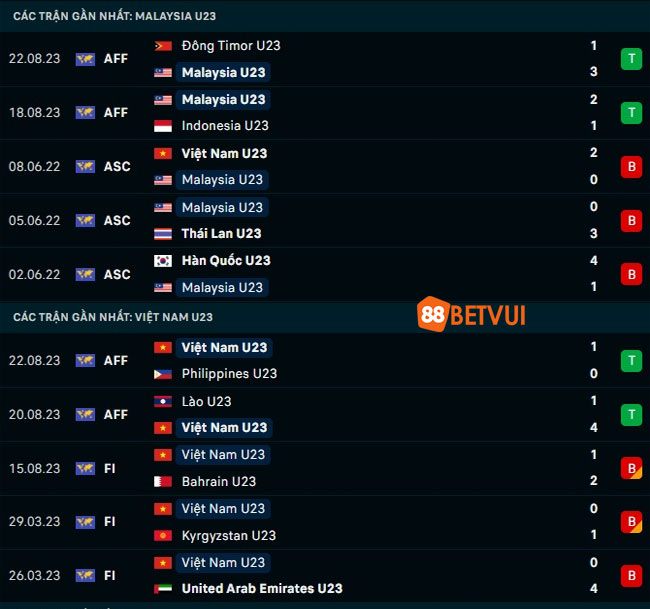The height and width of the screenshot is (609, 650).
Task: Click the Philippines U23 flag icon
Action: click(x=163, y=374)
